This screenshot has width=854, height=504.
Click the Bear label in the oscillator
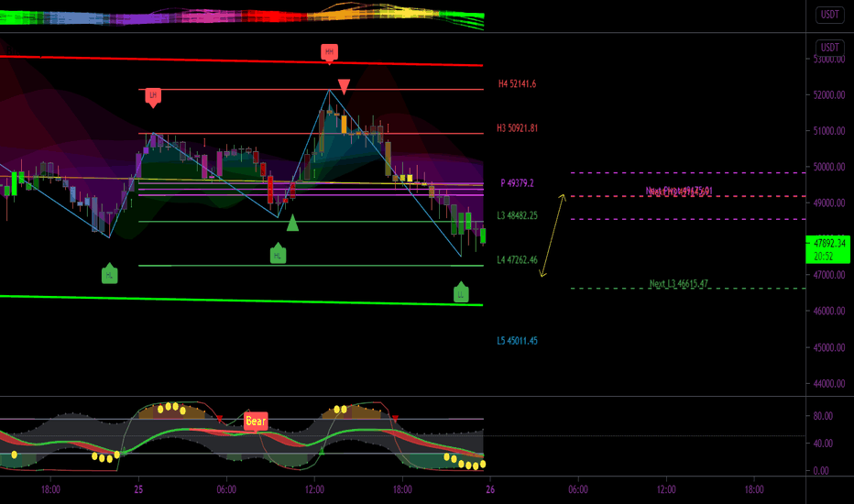coord(256,422)
